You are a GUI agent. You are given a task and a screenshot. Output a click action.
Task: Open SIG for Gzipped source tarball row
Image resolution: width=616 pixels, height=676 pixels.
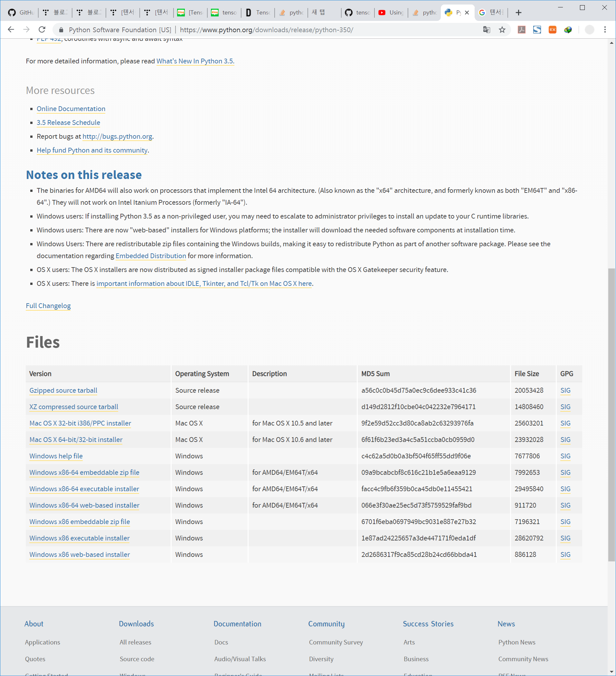565,390
